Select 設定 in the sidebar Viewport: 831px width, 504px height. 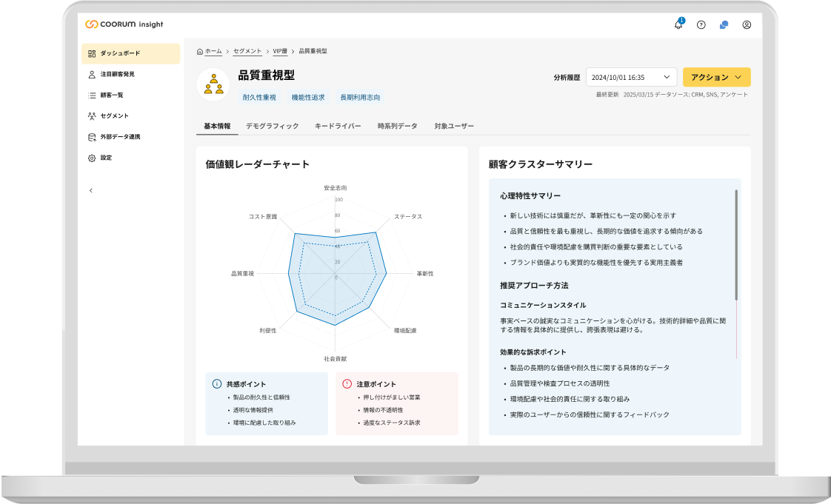click(x=131, y=158)
